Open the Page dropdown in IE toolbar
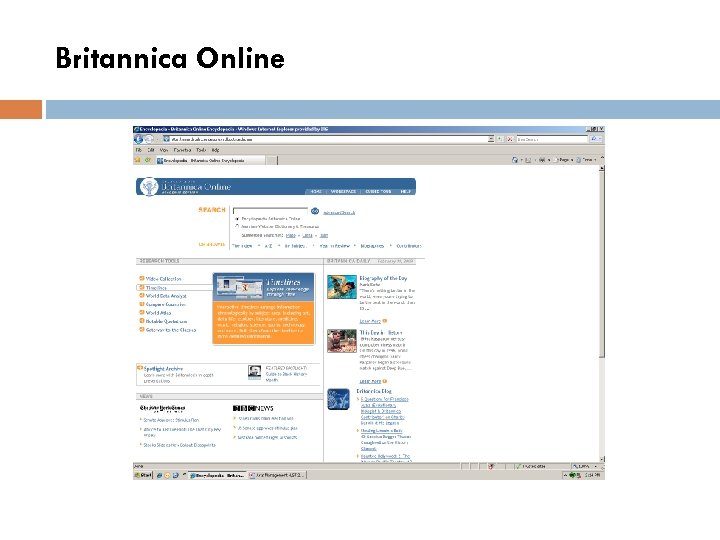 [565, 160]
